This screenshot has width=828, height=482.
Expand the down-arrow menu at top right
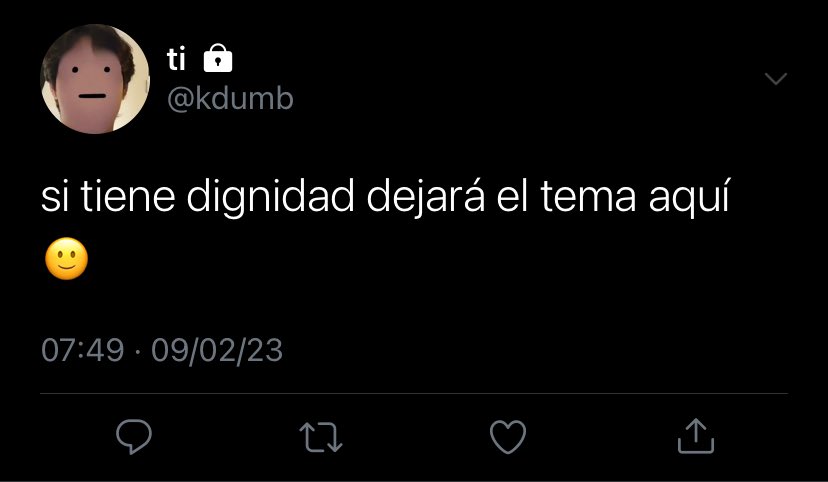pyautogui.click(x=776, y=79)
